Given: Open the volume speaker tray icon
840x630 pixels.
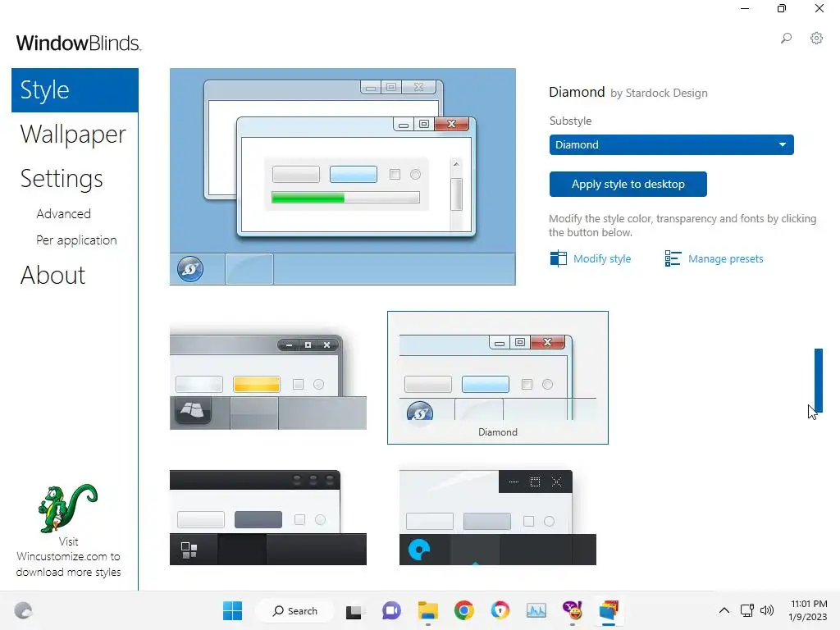Looking at the screenshot, I should click(x=767, y=610).
